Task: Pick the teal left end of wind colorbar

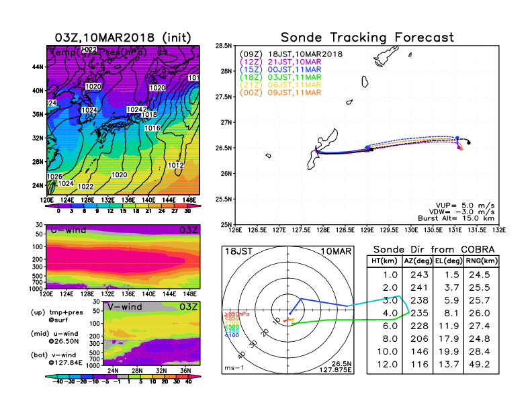Action: click(x=51, y=376)
